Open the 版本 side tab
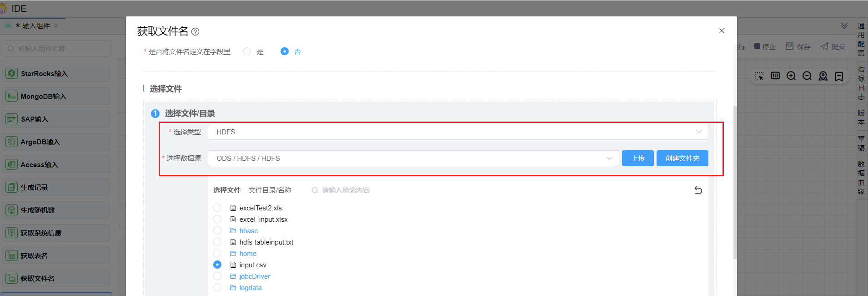 [861, 117]
